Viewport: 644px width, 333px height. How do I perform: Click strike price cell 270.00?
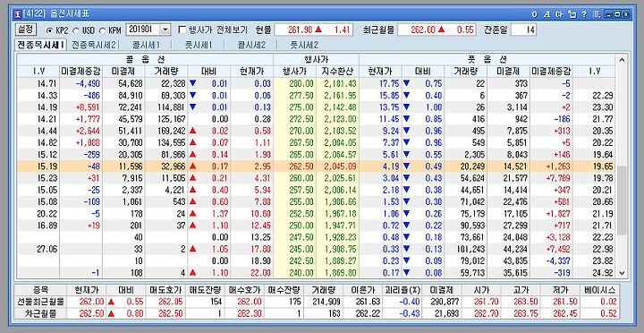(294, 132)
